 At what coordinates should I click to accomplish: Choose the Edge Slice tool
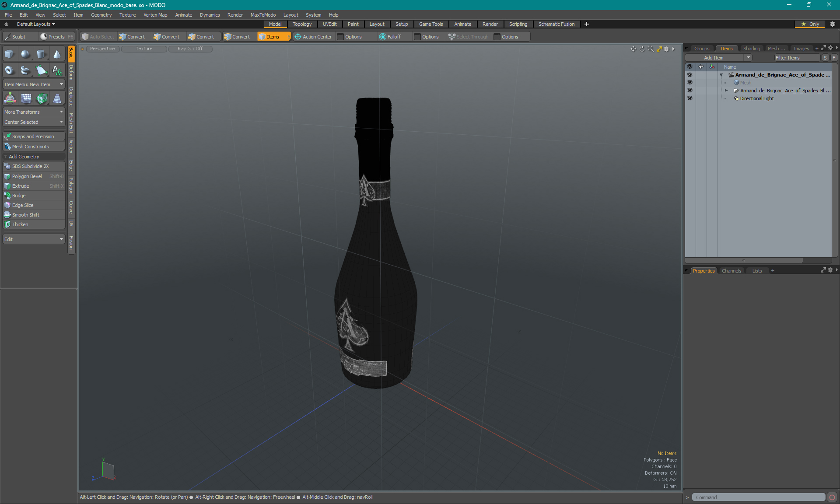point(34,205)
